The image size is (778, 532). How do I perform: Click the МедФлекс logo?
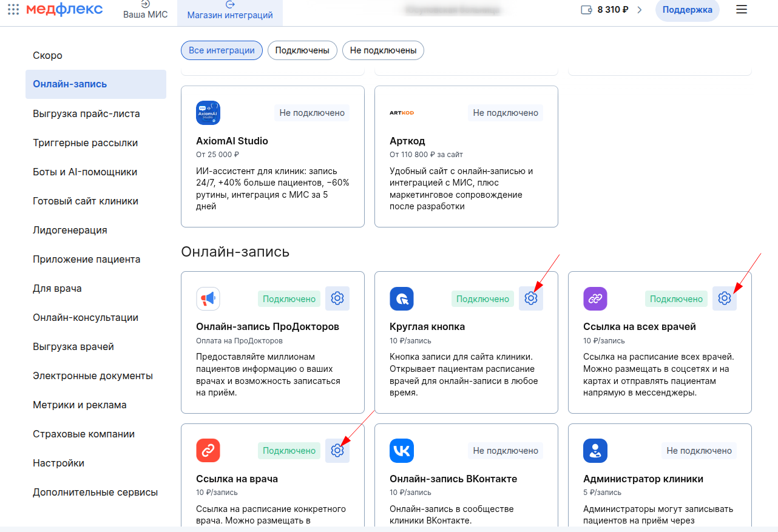(x=64, y=9)
